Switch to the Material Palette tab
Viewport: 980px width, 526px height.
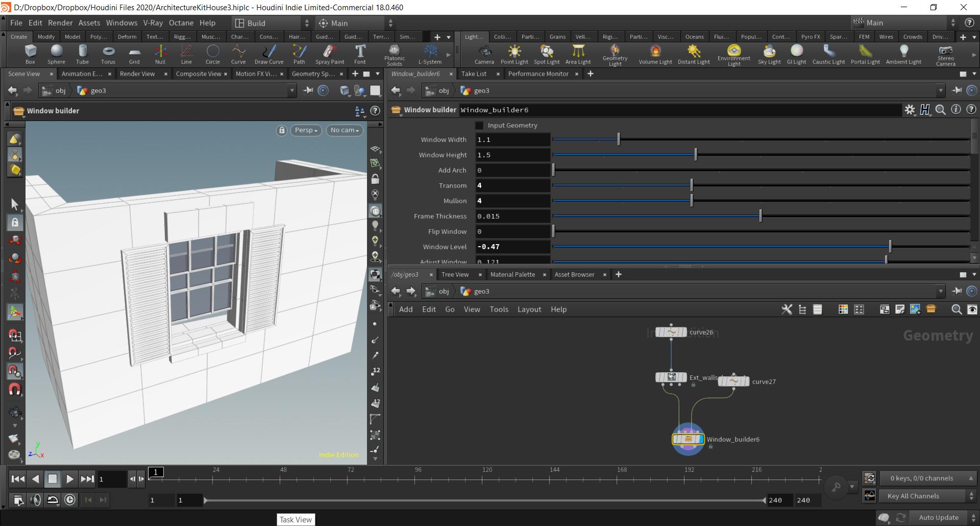click(512, 275)
